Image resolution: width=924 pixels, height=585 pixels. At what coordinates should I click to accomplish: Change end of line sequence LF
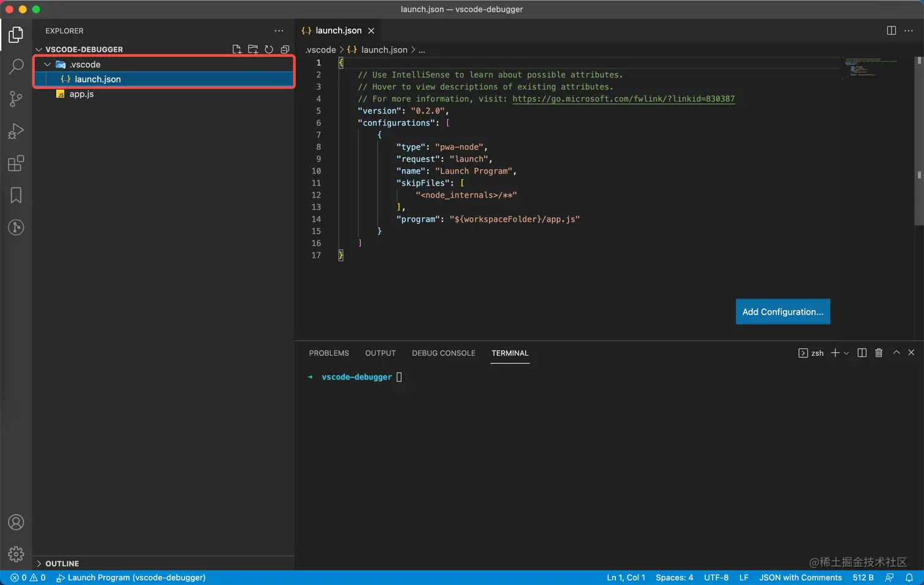744,578
